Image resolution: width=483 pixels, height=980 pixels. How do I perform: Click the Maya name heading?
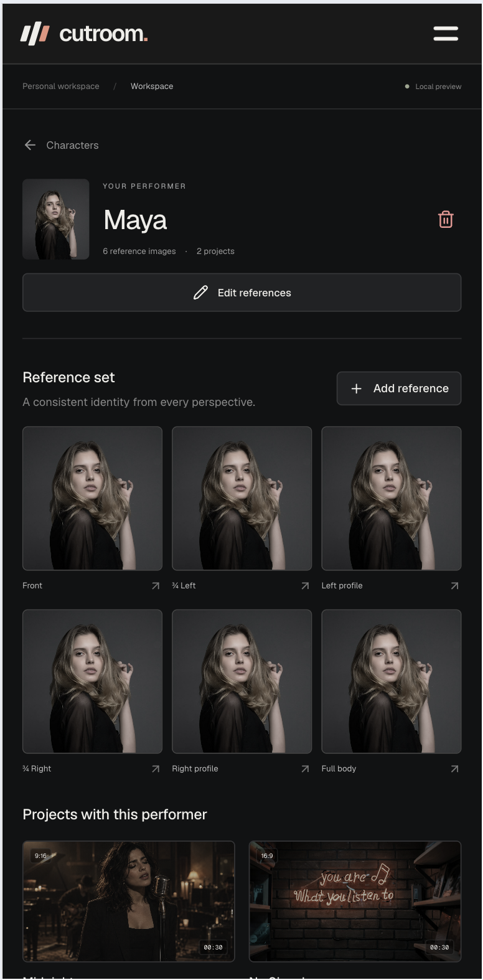click(135, 220)
